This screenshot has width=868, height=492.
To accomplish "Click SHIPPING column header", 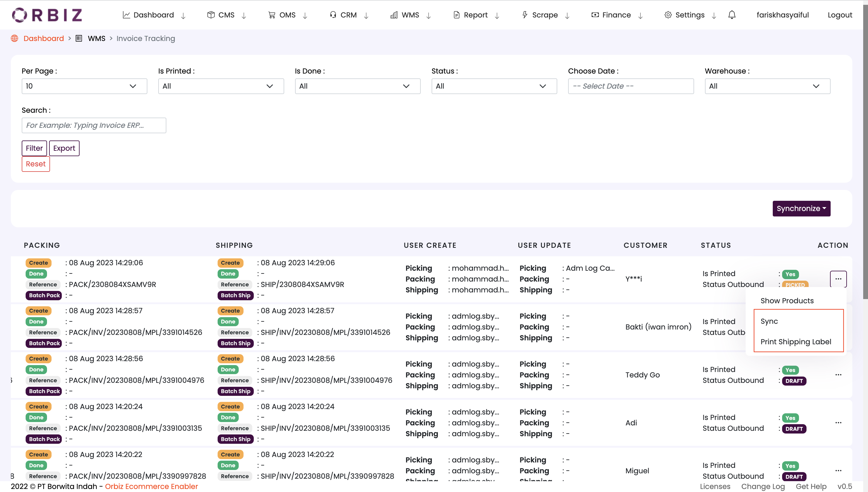I will pyautogui.click(x=234, y=245).
